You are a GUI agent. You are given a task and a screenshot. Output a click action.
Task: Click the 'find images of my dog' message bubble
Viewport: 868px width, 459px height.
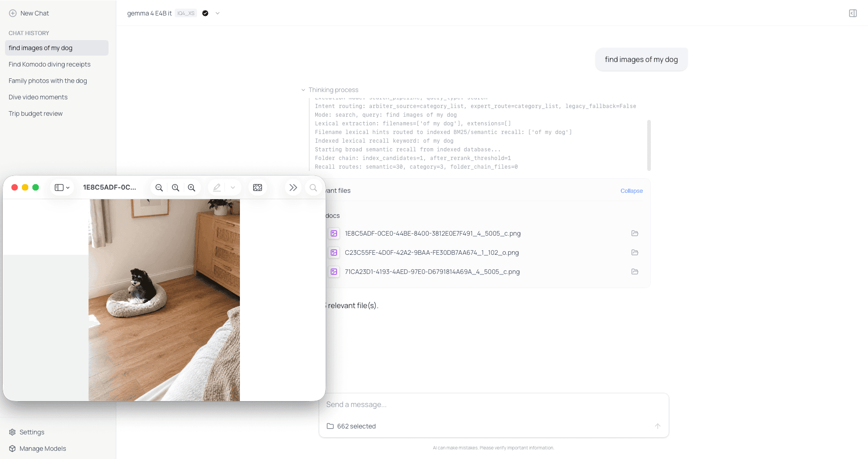point(641,59)
